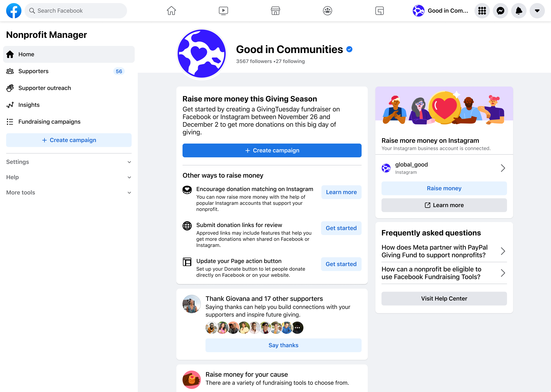Image resolution: width=551 pixels, height=392 pixels.
Task: Open Supporter outreach in the sidebar
Action: [x=69, y=88]
